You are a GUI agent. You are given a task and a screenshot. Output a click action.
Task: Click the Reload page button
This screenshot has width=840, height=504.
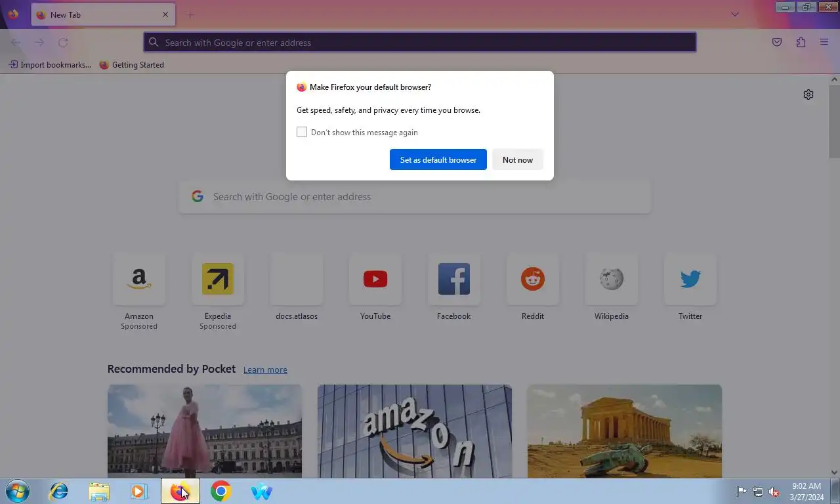tap(63, 43)
